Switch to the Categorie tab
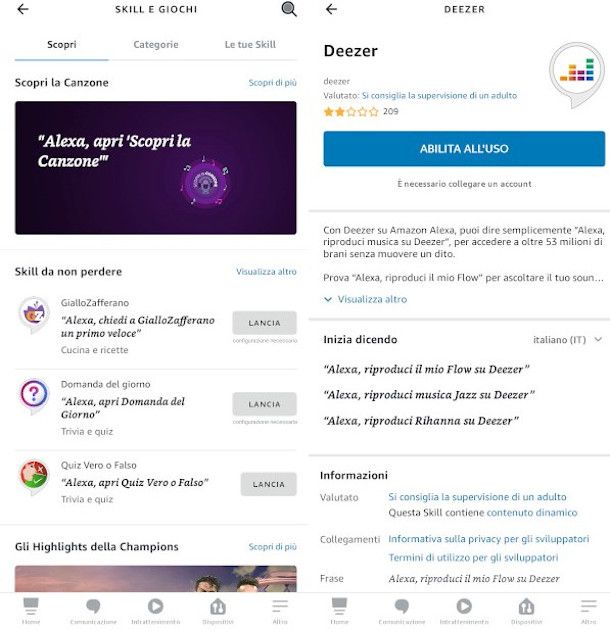Viewport: 610px width, 631px height. coord(156,45)
